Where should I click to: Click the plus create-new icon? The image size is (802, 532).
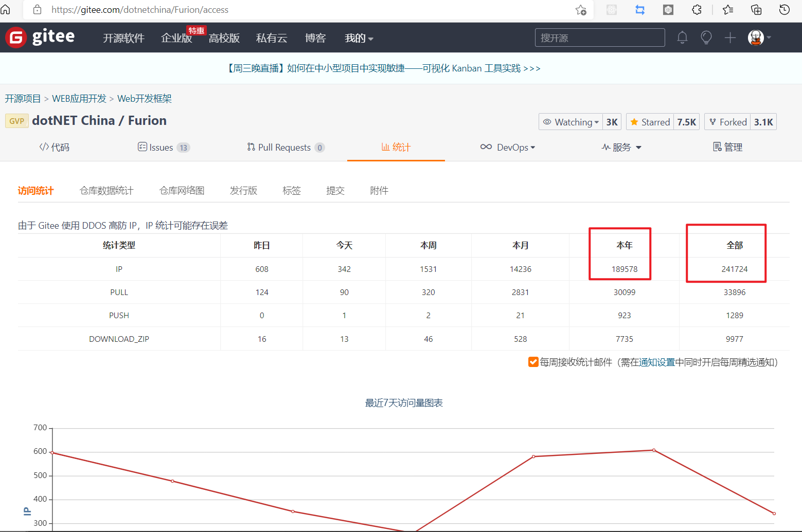click(730, 38)
